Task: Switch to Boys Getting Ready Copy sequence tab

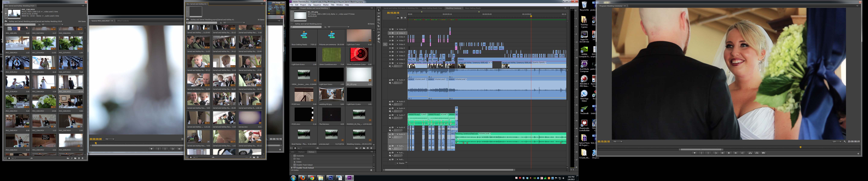Action: [x=432, y=8]
